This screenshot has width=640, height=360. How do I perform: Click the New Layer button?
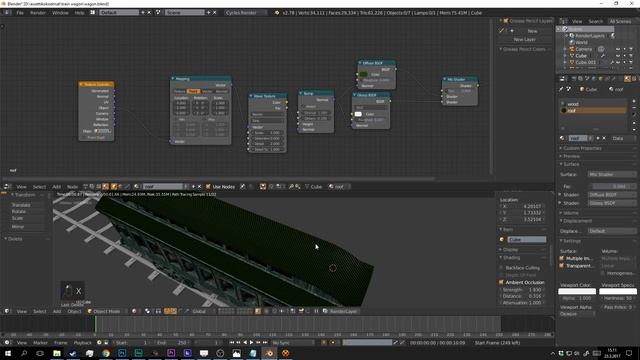[524, 40]
